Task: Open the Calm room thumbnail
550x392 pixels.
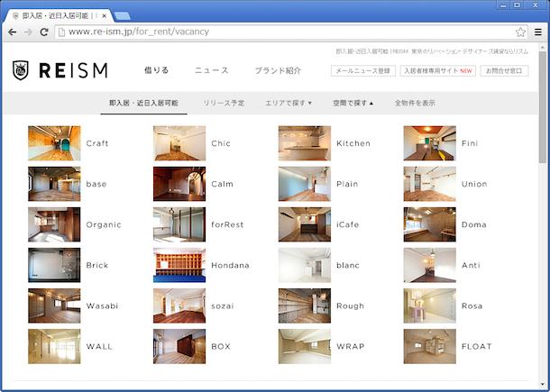Action: click(179, 184)
